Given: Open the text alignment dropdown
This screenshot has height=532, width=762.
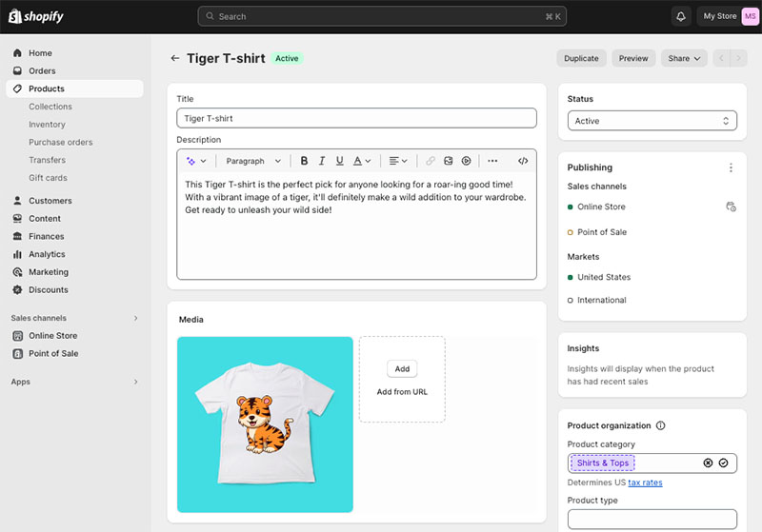Looking at the screenshot, I should (398, 161).
